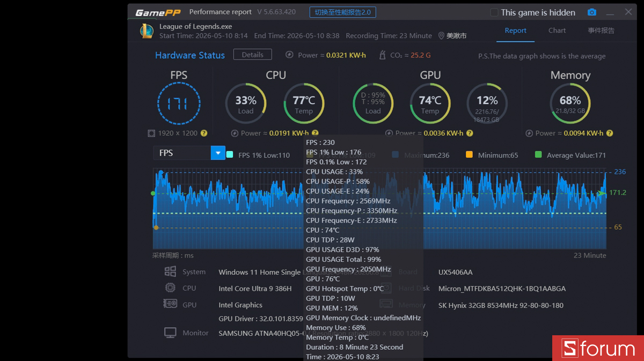Click the 'UX5406AA' board text

[455, 272]
